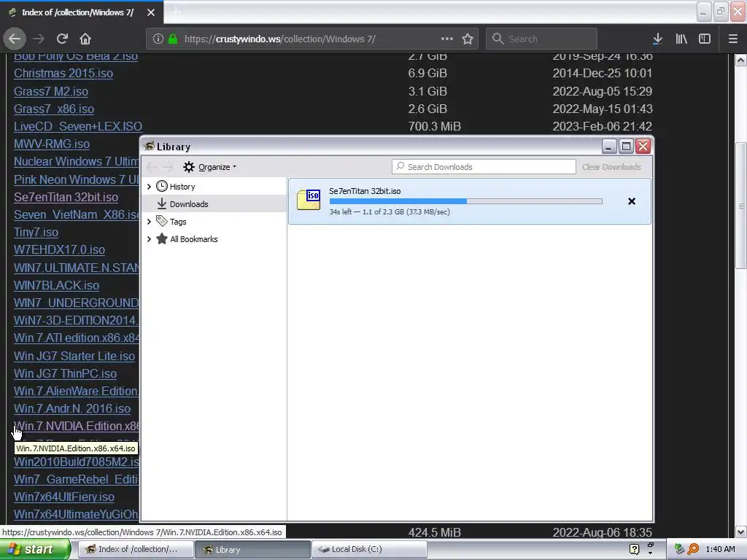Viewport: 747px width, 560px height.
Task: Click the Library taskbar button
Action: [x=252, y=549]
